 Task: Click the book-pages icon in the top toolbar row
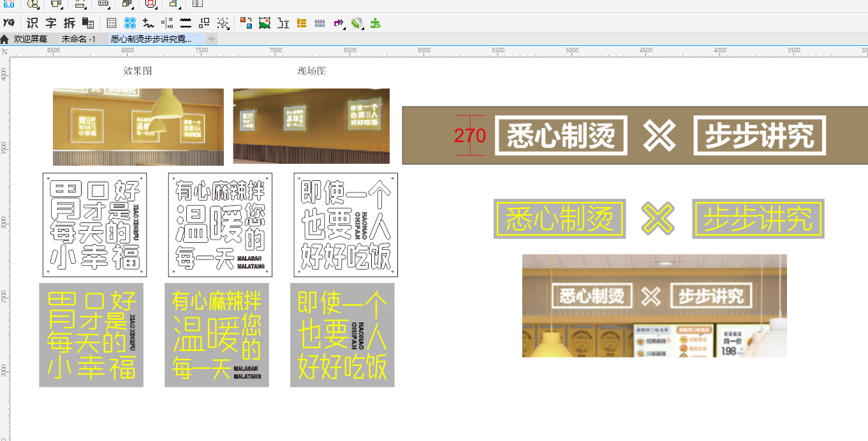click(198, 4)
